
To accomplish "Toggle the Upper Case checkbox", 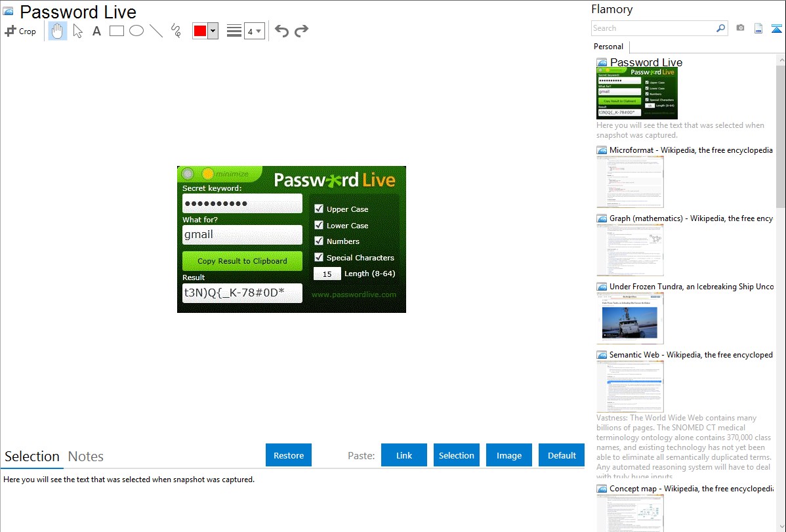I will click(319, 209).
